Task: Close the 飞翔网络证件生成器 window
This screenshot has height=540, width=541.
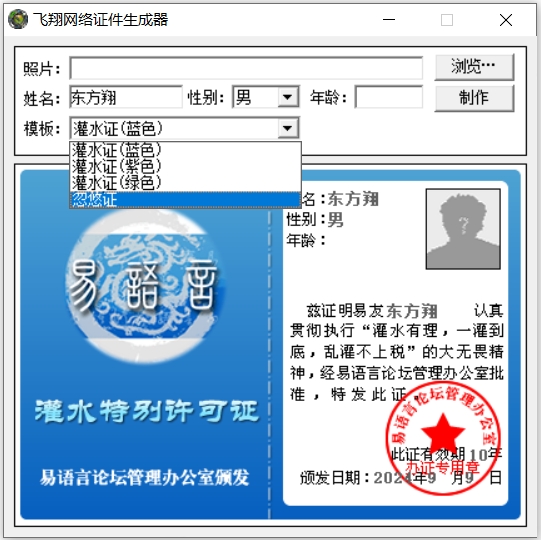Action: coord(506,20)
